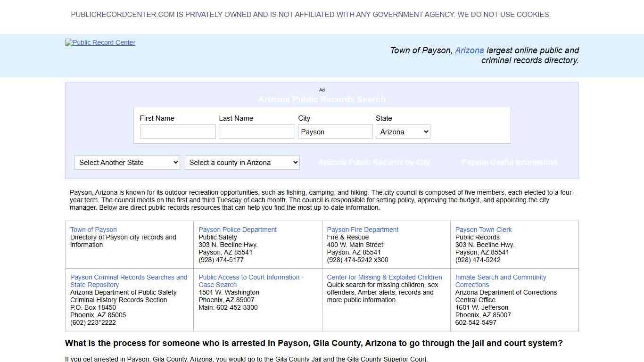Expand the Select a county in Arizona dropdown
The image size is (644, 362).
pyautogui.click(x=242, y=162)
